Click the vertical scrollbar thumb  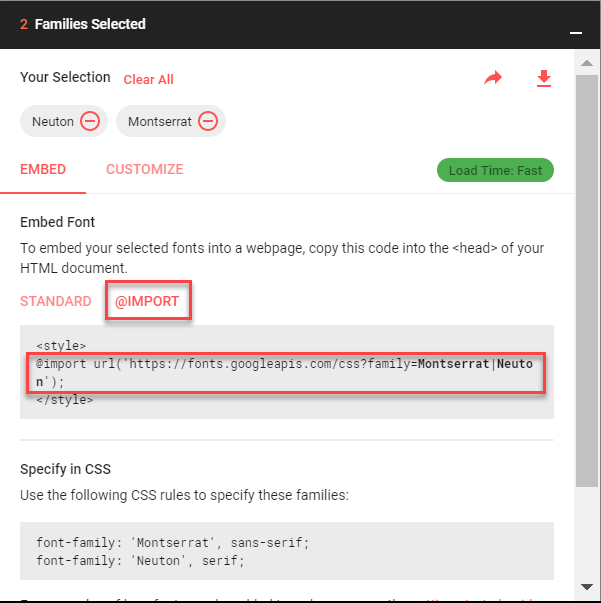[x=587, y=281]
